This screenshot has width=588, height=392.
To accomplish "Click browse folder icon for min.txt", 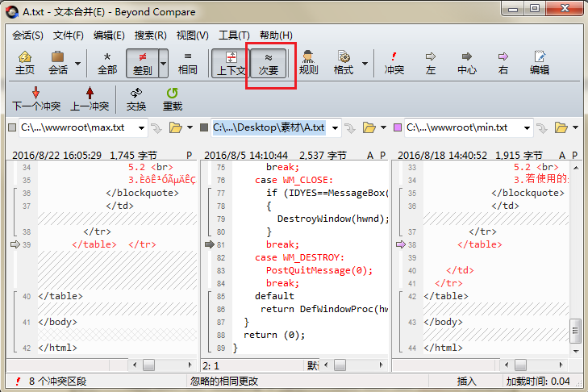I will [561, 127].
